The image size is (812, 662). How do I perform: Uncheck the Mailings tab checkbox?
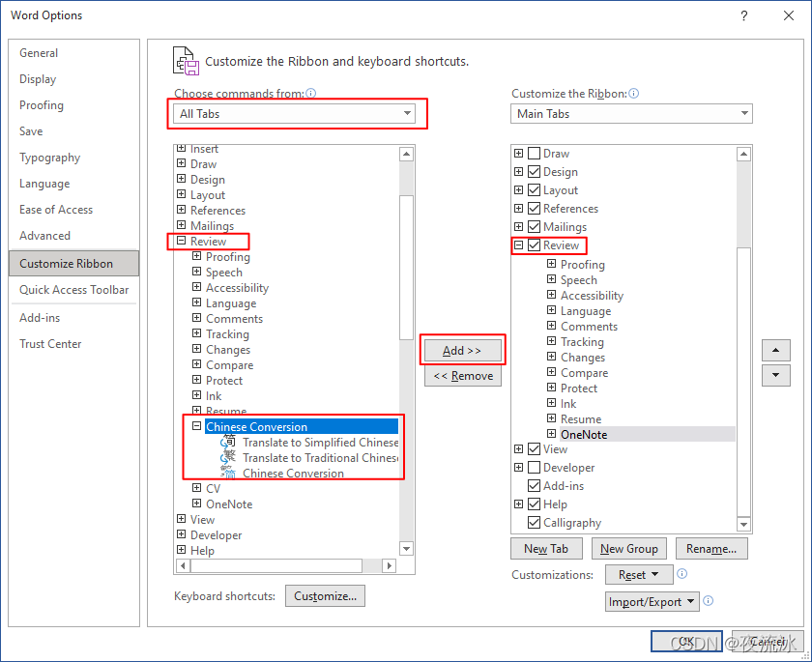coord(534,227)
